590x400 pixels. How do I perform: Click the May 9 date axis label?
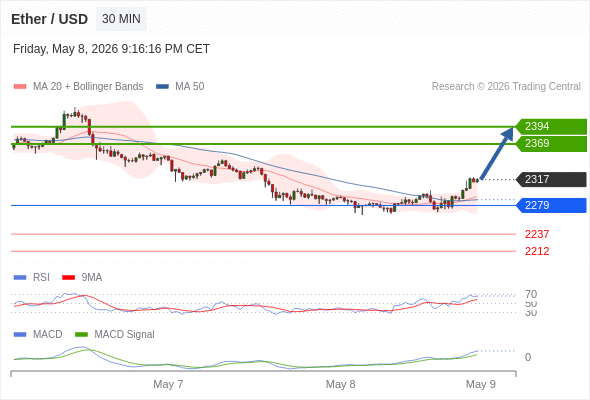[481, 384]
